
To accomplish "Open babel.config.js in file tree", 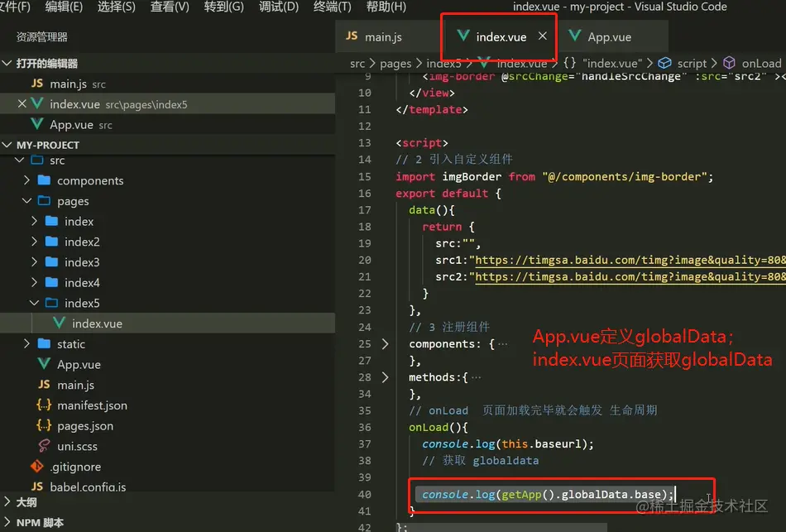I will [x=167, y=486].
